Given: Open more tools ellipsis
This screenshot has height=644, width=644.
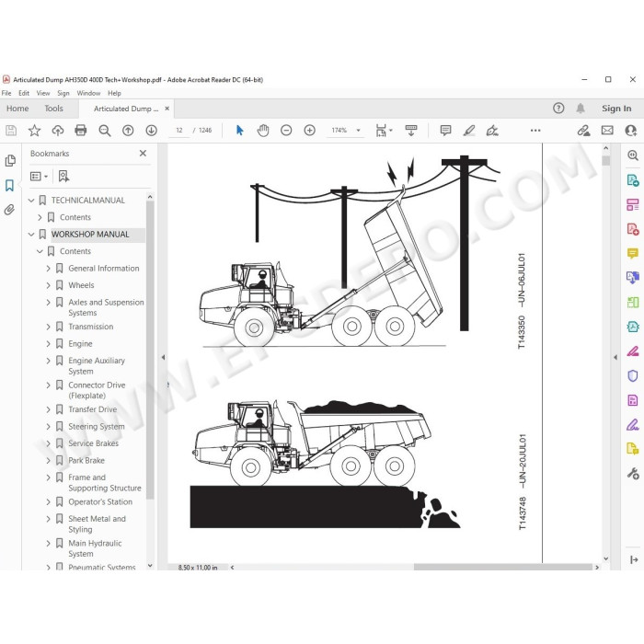Looking at the screenshot, I should click(535, 131).
